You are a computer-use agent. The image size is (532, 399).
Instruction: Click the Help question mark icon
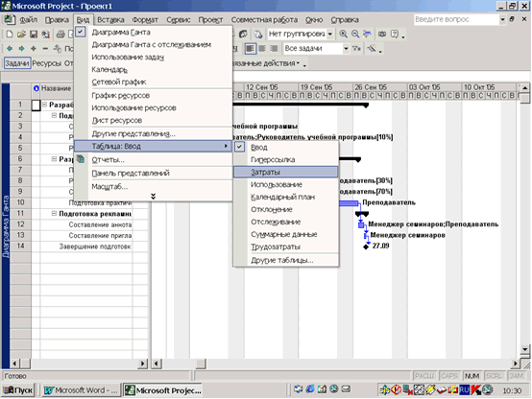click(395, 34)
